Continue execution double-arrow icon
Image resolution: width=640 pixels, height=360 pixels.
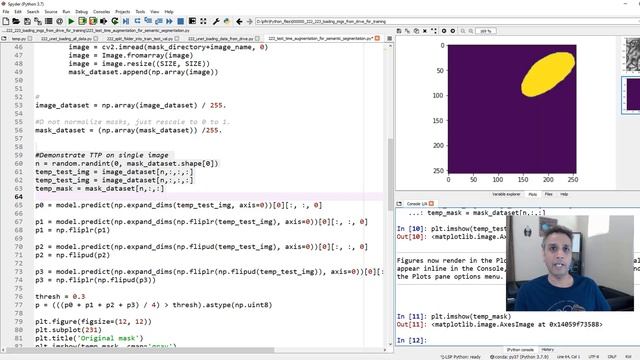169,21
